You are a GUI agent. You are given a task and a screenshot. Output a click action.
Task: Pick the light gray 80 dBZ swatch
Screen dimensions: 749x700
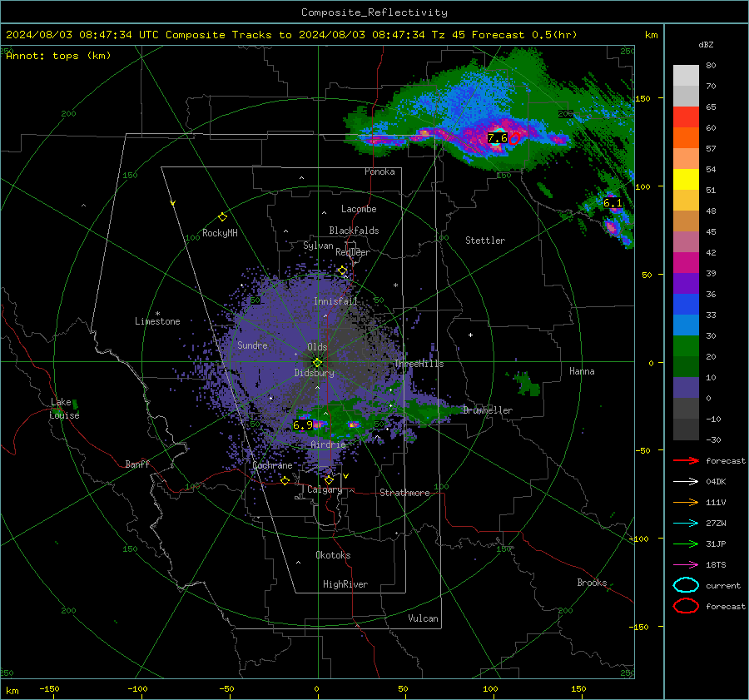tap(686, 76)
